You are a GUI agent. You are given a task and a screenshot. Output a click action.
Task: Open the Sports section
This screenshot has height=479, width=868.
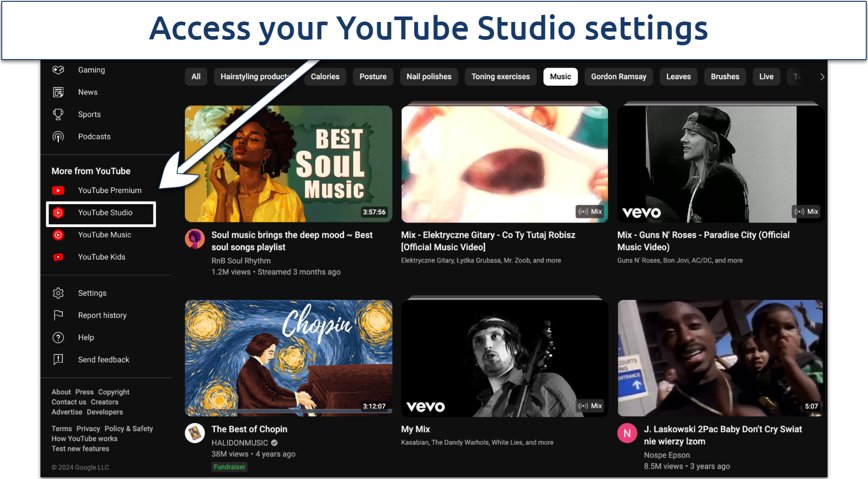pyautogui.click(x=89, y=114)
